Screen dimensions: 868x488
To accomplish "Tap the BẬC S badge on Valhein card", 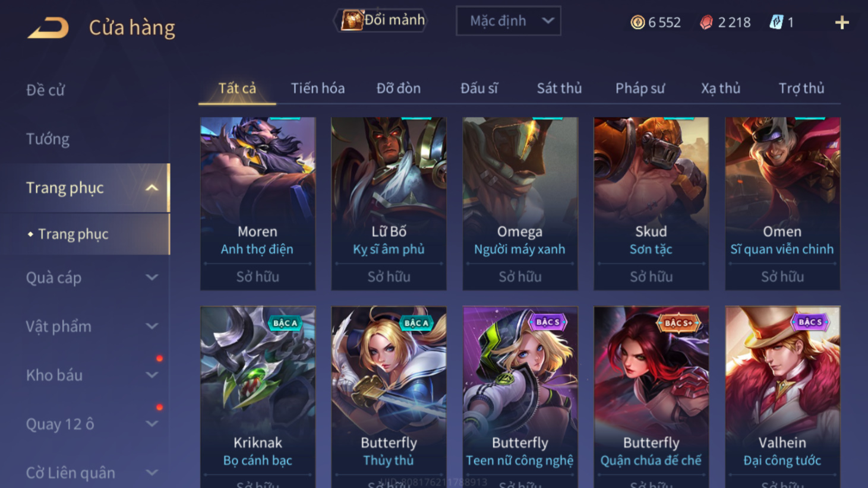I will click(810, 322).
